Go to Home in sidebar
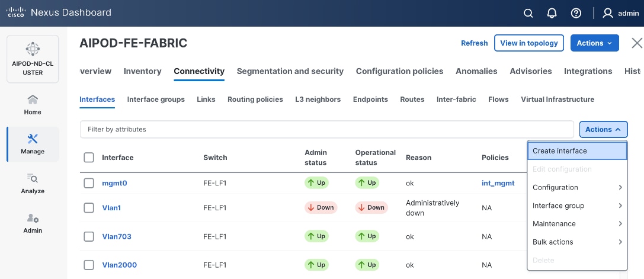The height and width of the screenshot is (279, 644). (x=33, y=105)
